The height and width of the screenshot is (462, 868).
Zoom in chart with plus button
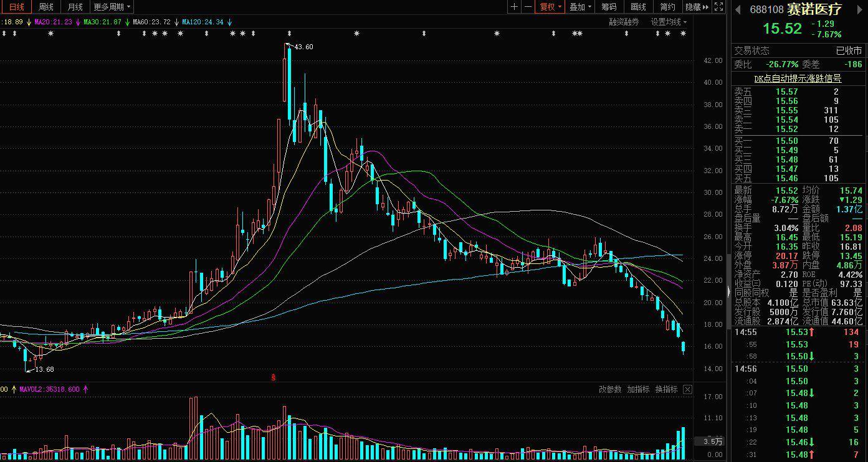click(x=513, y=7)
